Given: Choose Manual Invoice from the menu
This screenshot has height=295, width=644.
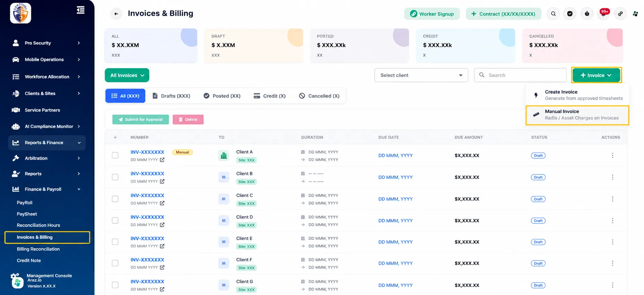Looking at the screenshot, I should click(577, 115).
